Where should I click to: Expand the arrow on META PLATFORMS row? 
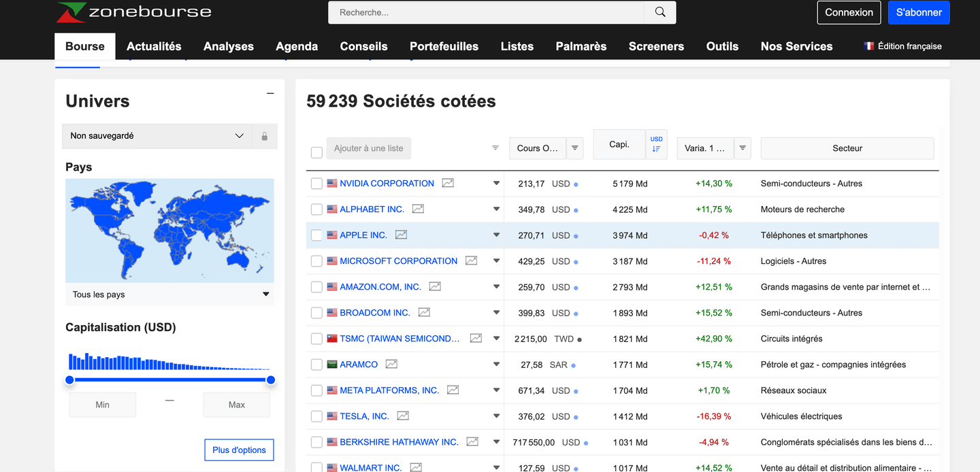click(496, 390)
